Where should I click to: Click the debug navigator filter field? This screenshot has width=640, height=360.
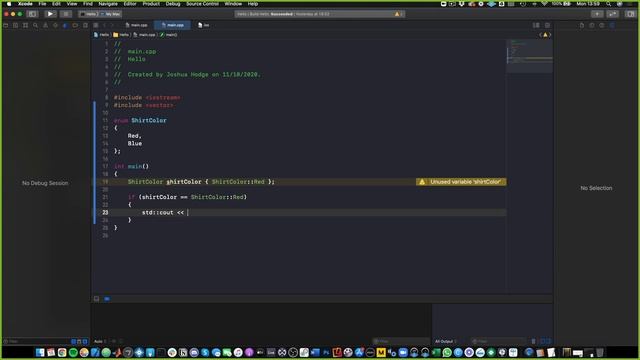point(37,341)
